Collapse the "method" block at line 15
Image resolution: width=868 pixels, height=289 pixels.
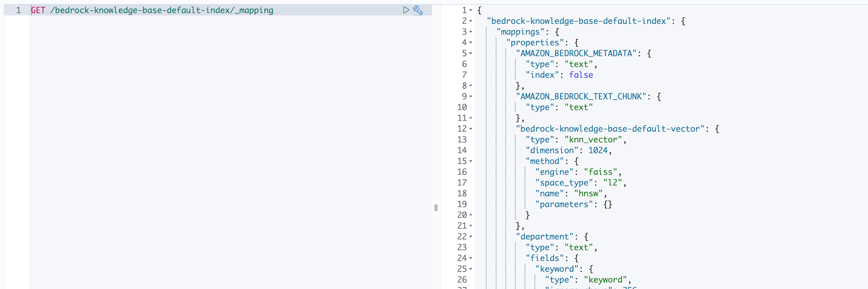471,161
